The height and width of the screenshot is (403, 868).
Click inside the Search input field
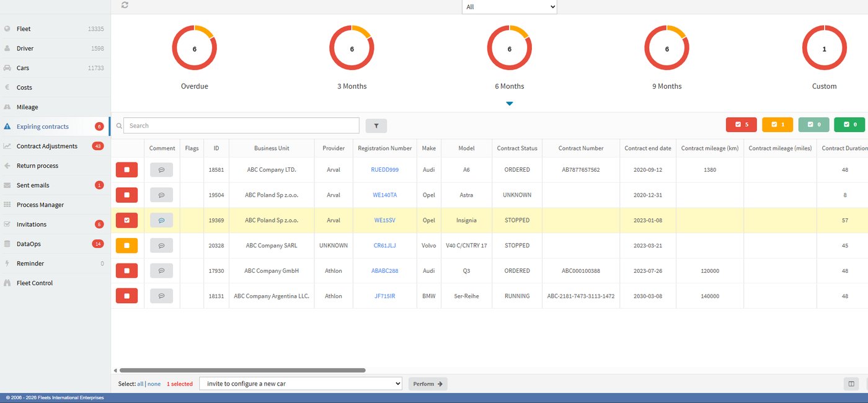click(x=241, y=126)
